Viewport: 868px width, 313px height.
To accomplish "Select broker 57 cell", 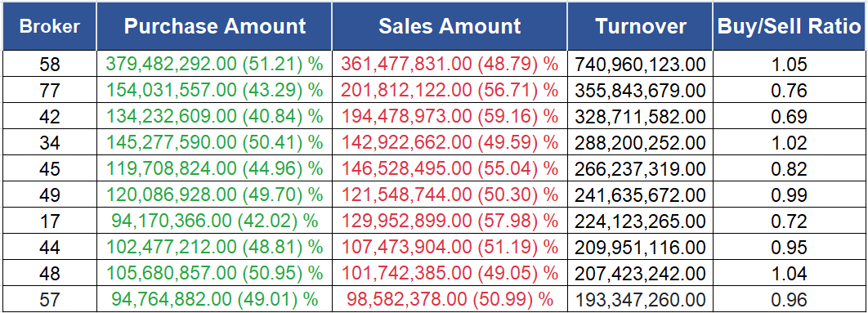I will tap(49, 300).
